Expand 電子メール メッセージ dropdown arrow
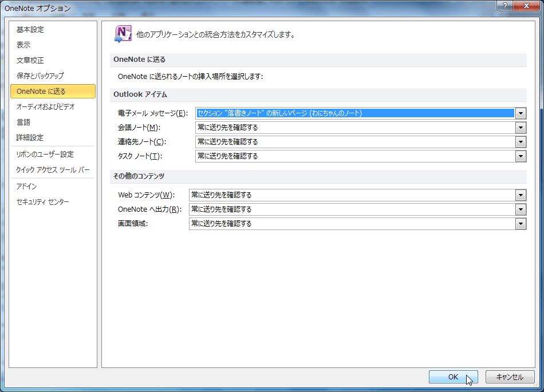 [x=521, y=113]
